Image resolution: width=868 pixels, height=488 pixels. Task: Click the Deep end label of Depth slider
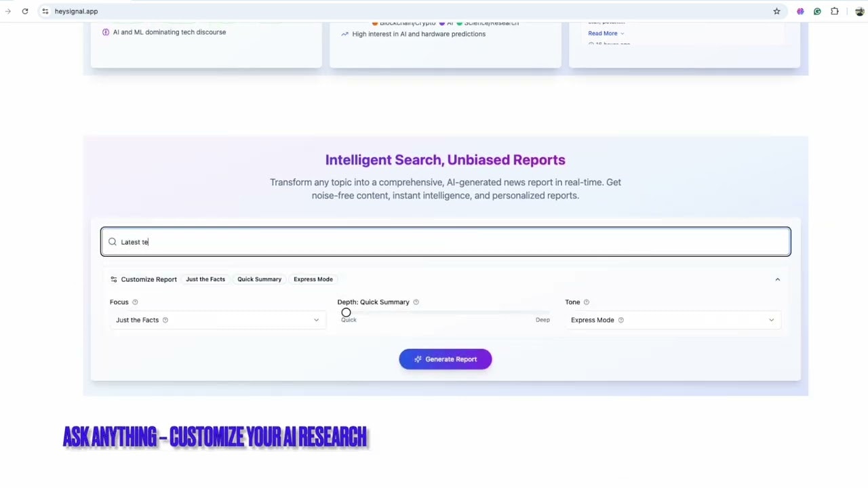click(542, 320)
